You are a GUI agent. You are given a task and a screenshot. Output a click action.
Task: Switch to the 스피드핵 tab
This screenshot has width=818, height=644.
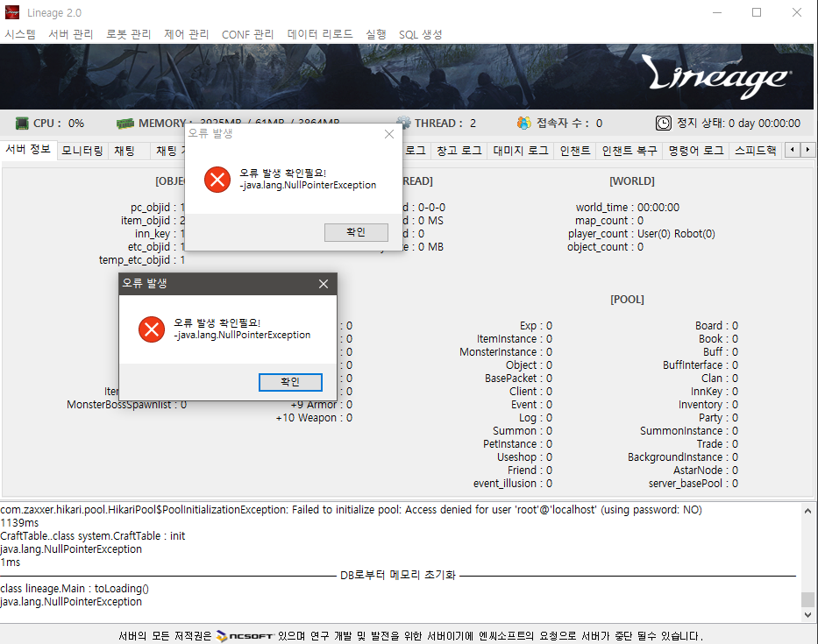click(756, 151)
